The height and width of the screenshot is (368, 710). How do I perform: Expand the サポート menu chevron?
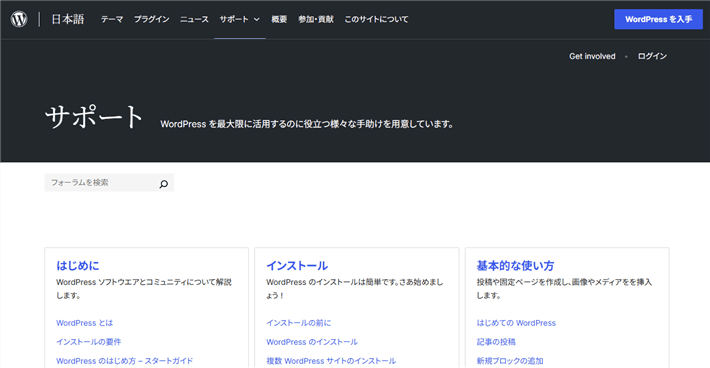coord(257,19)
